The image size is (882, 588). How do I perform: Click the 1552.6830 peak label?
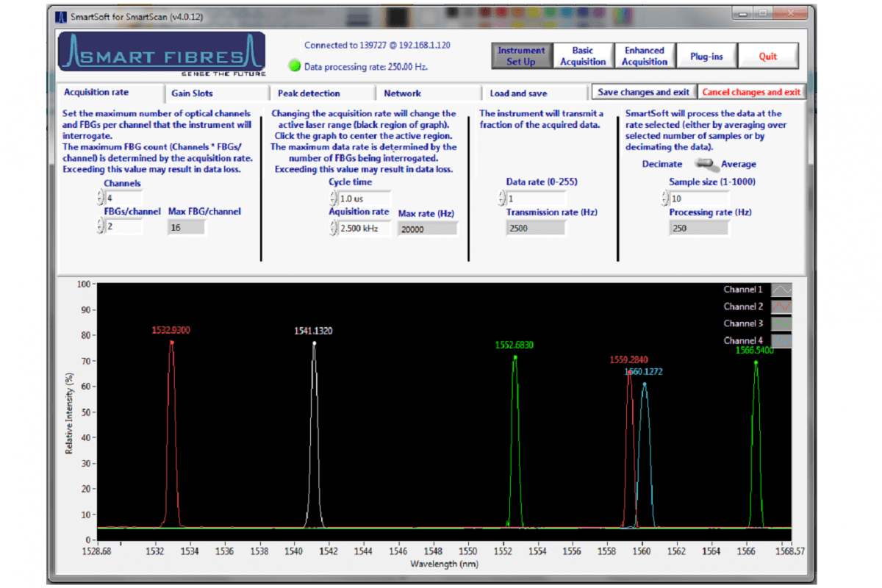pyautogui.click(x=514, y=345)
